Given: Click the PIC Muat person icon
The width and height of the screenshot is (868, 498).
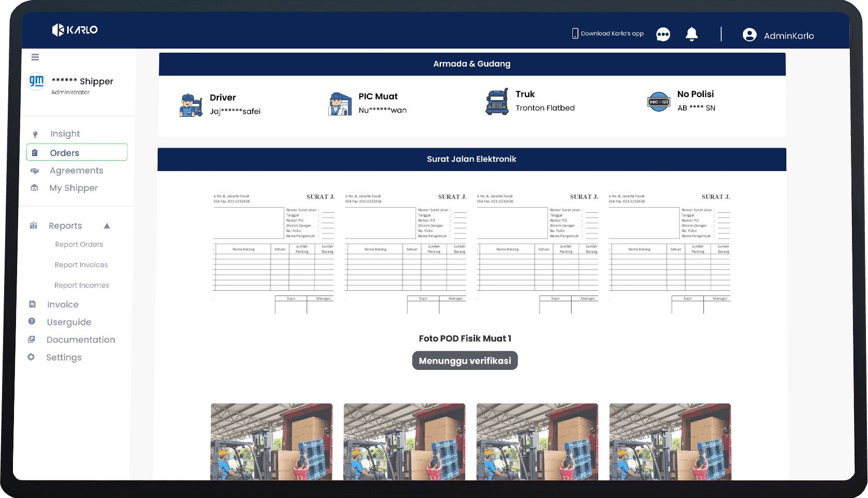Looking at the screenshot, I should click(340, 104).
